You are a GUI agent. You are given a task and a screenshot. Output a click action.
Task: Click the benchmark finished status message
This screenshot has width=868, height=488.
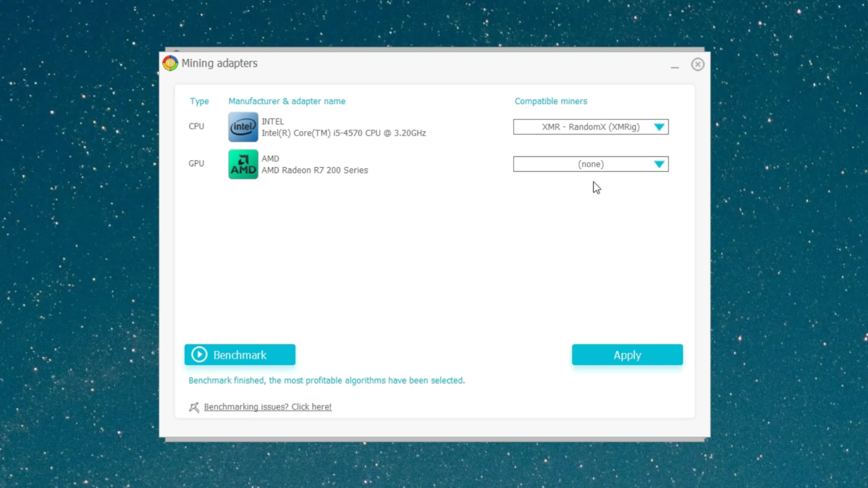pyautogui.click(x=327, y=380)
